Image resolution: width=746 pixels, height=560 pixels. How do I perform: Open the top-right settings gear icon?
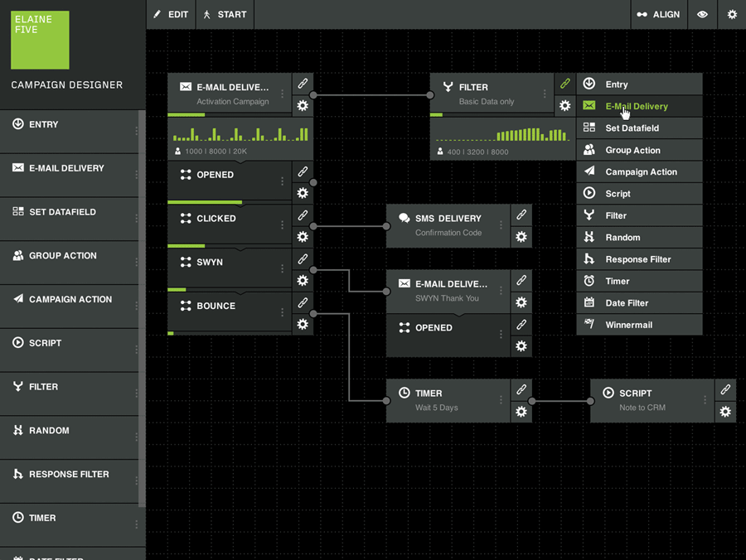tap(732, 15)
